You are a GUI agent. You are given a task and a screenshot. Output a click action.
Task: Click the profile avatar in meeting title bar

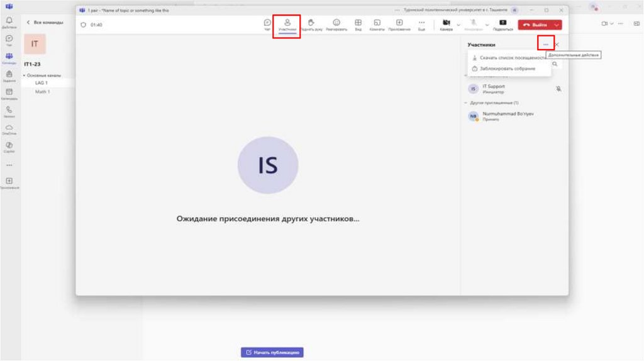click(x=514, y=10)
